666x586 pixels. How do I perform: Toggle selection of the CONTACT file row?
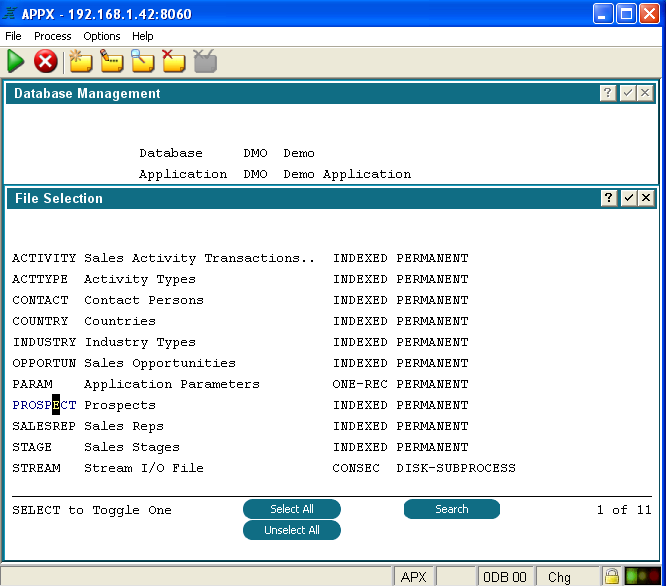[40, 300]
